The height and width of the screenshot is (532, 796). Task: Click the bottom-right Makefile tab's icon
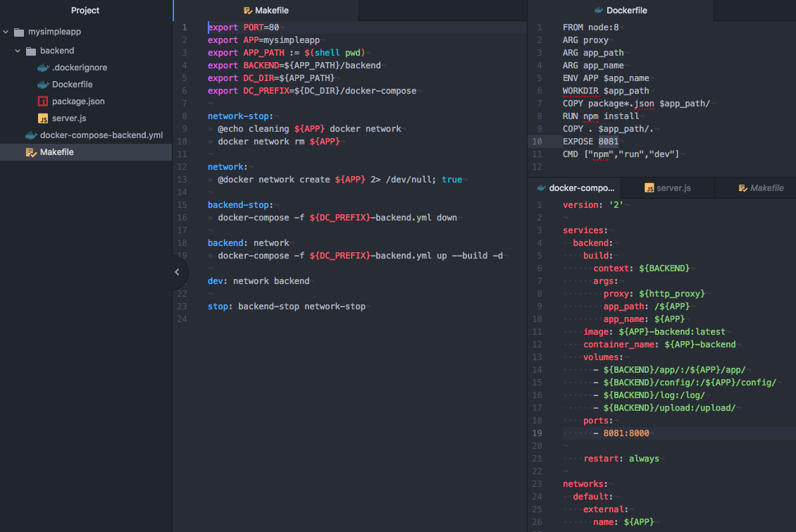(742, 188)
